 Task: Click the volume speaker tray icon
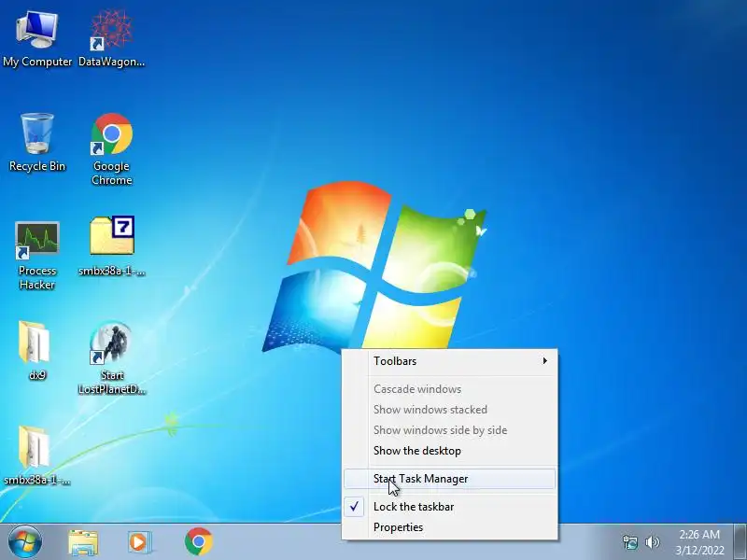click(652, 542)
